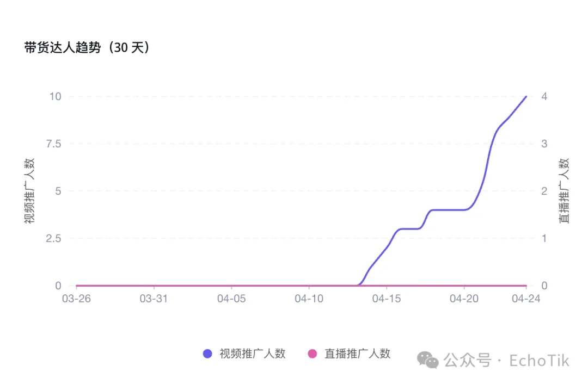This screenshot has width=588, height=384.
Task: Click the 04-20 x-axis date label
Action: pos(464,299)
